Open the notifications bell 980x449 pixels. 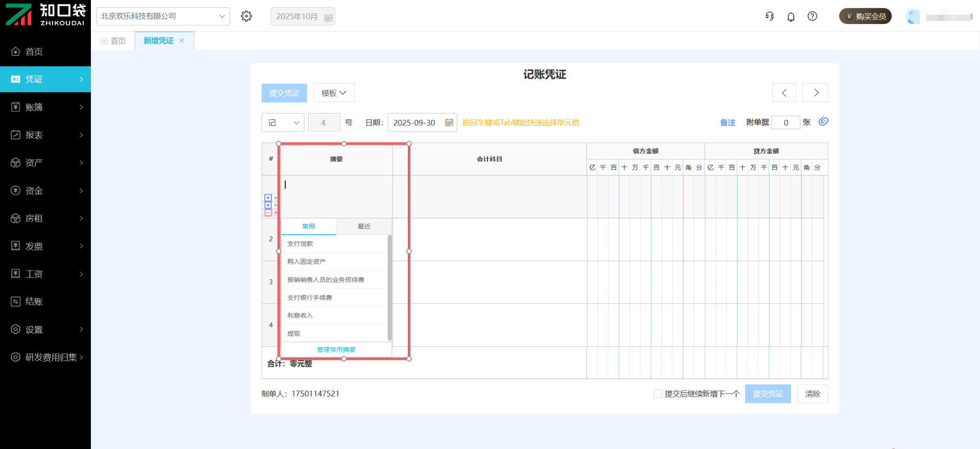click(791, 17)
